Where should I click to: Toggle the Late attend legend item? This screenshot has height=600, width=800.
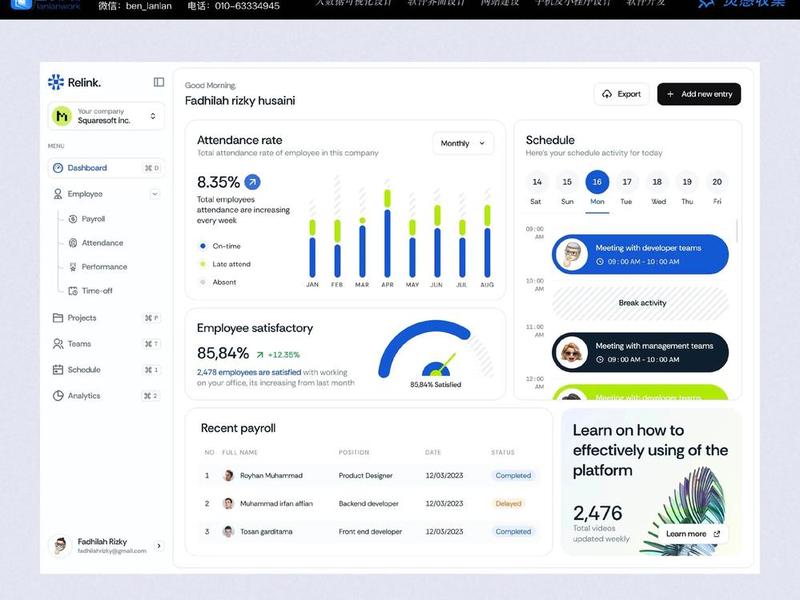point(224,264)
